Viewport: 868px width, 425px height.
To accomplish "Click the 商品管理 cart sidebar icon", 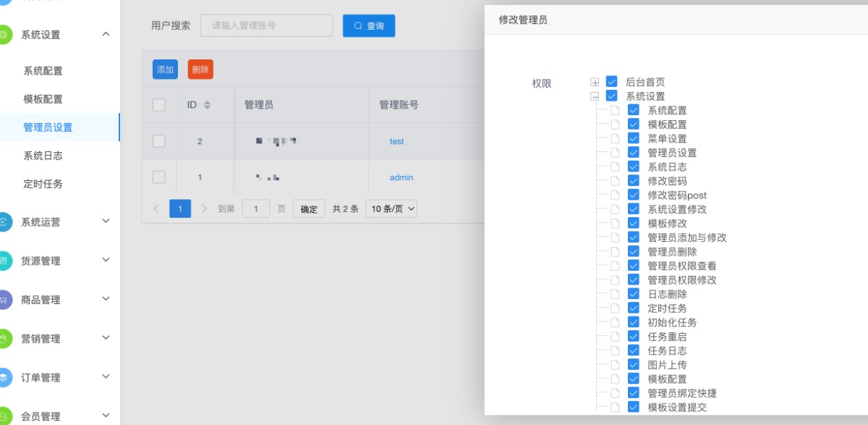I will pyautogui.click(x=4, y=300).
